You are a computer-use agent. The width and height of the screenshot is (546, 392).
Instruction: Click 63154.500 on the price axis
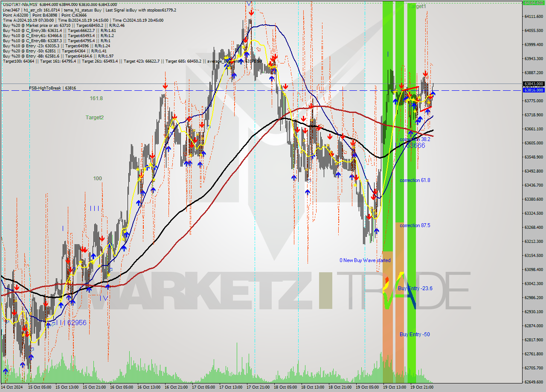point(533,255)
